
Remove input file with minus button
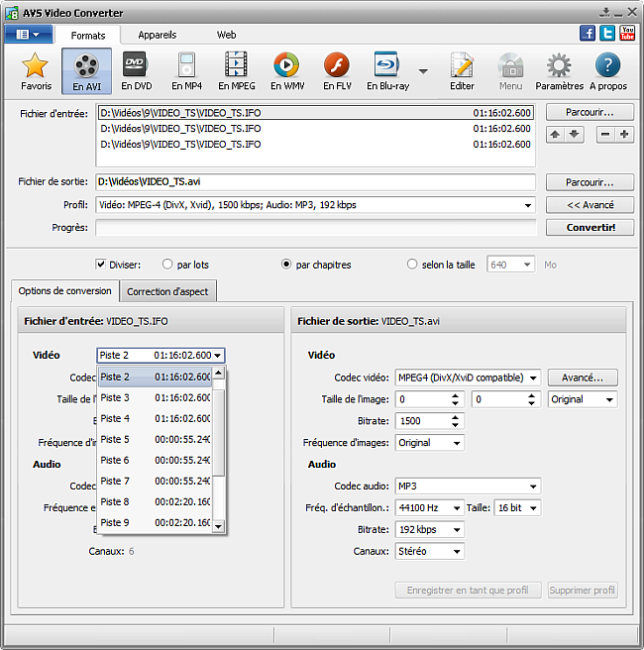click(605, 135)
